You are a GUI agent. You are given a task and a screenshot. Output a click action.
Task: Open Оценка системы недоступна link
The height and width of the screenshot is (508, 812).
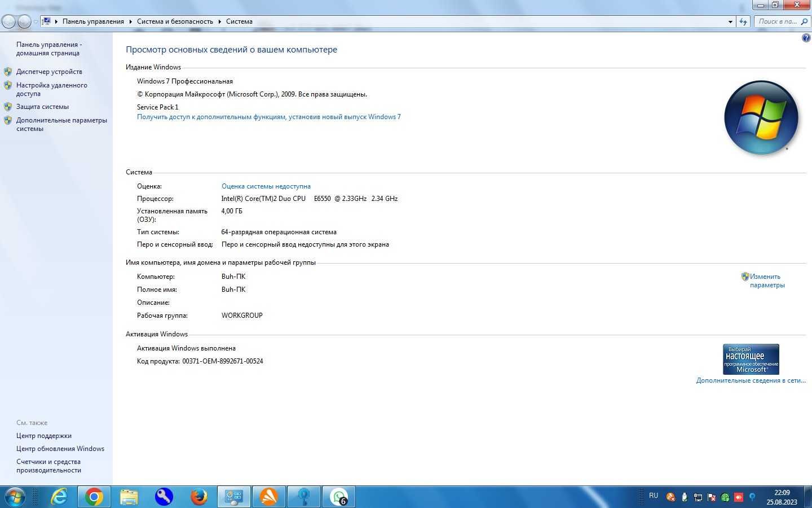click(x=266, y=186)
